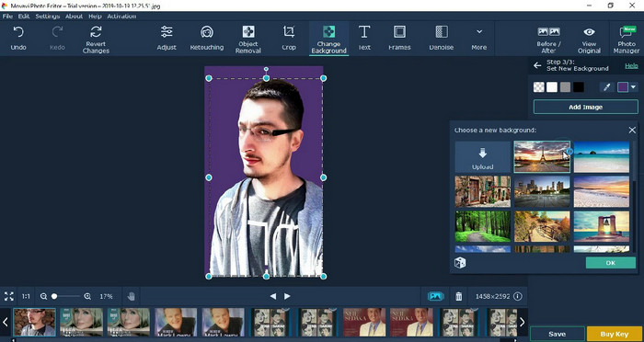Open the Frames tool

(x=399, y=39)
